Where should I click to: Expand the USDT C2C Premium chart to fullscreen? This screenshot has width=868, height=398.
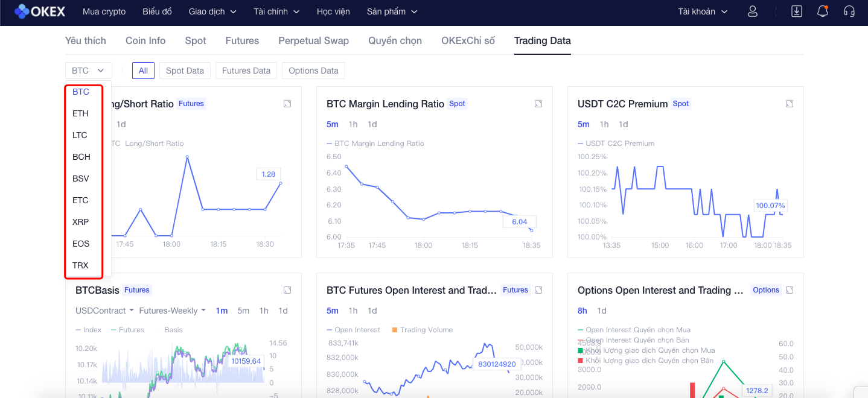pyautogui.click(x=790, y=104)
